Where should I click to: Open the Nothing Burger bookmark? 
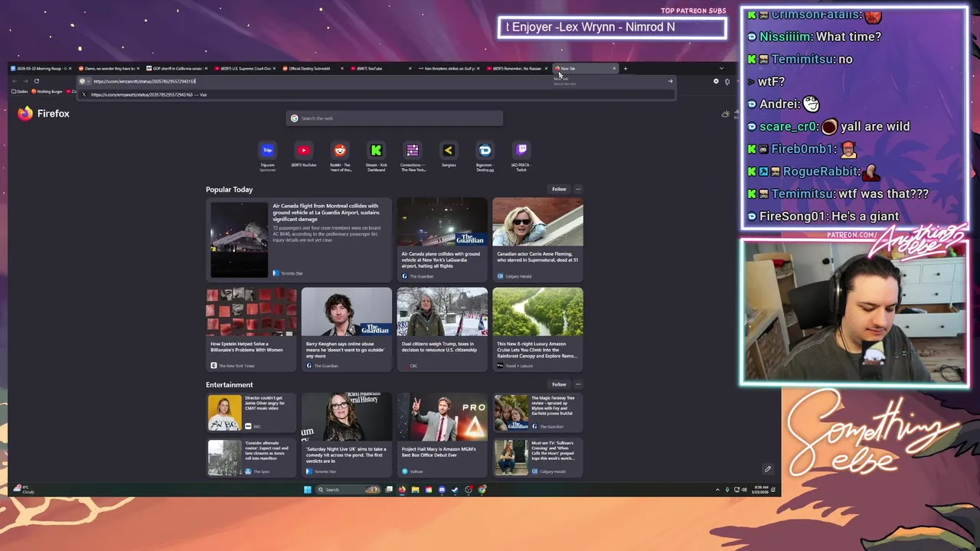tap(47, 92)
